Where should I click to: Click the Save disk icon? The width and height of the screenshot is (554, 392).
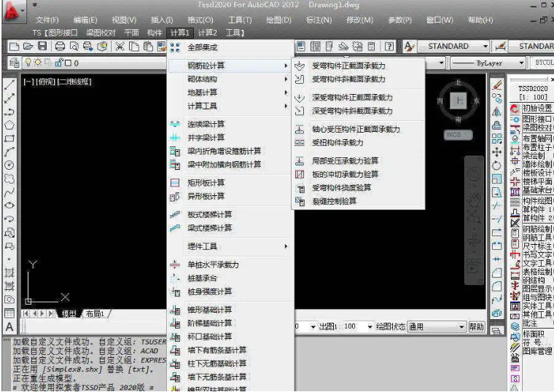(42, 46)
